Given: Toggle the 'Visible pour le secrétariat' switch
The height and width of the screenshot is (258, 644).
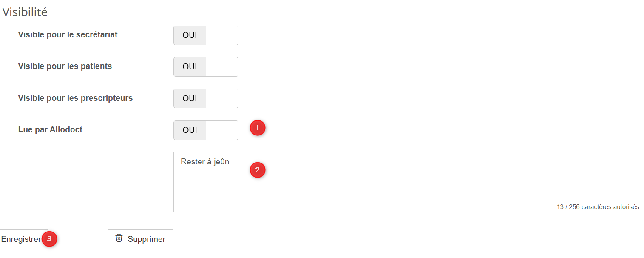Looking at the screenshot, I should point(206,35).
